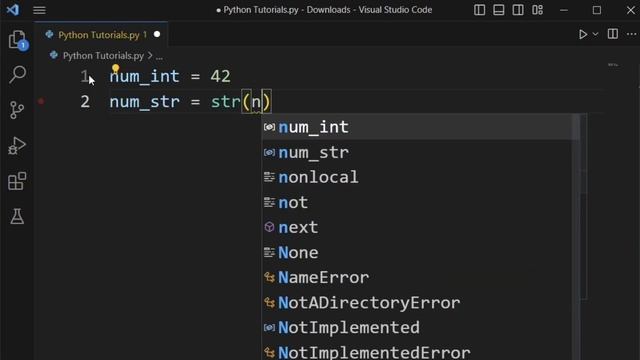Click the yellow lightbulb code action
The height and width of the screenshot is (360, 640).
point(116,69)
